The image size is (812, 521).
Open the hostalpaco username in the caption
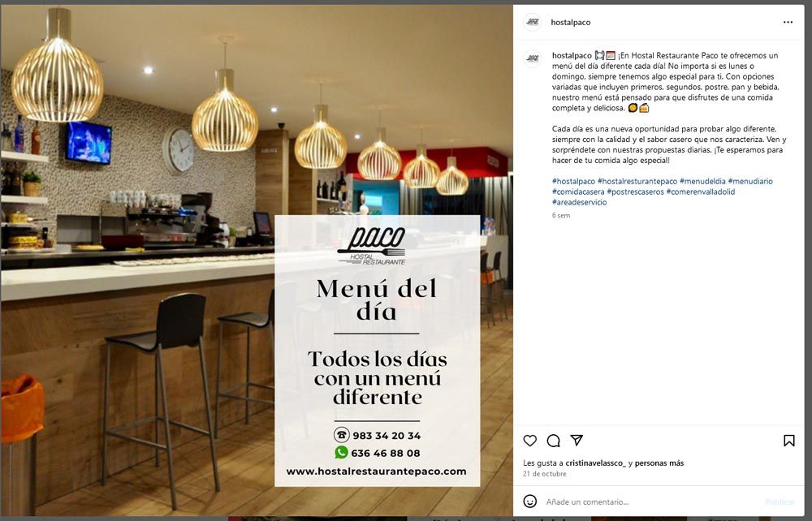[x=572, y=55]
